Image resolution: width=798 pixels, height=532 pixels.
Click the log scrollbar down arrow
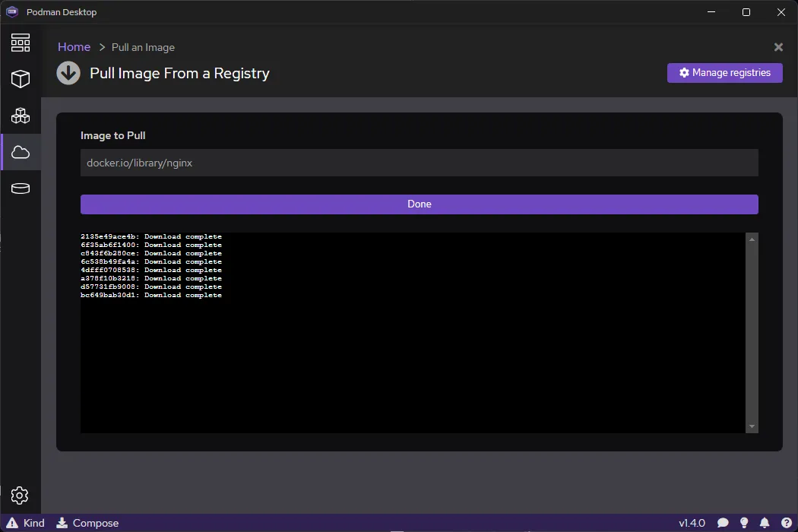pos(752,426)
